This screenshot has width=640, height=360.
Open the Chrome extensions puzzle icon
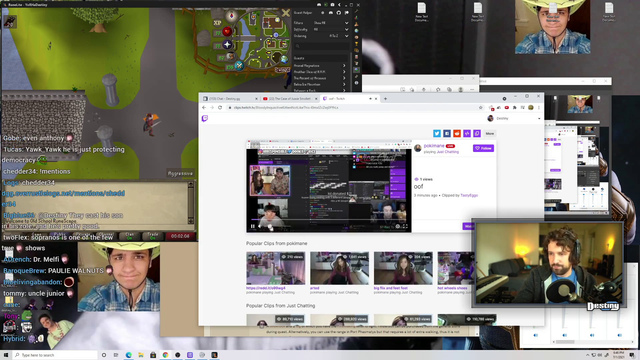(515, 108)
